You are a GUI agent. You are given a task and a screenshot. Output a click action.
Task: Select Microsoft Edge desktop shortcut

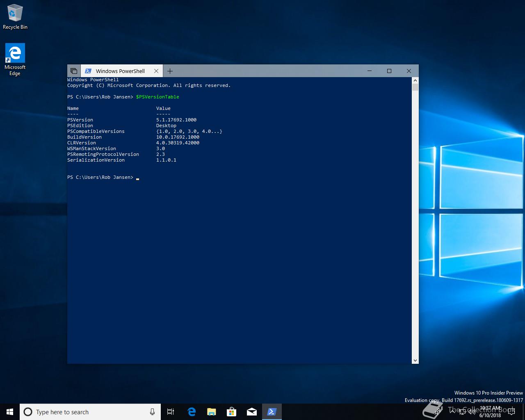[x=15, y=59]
